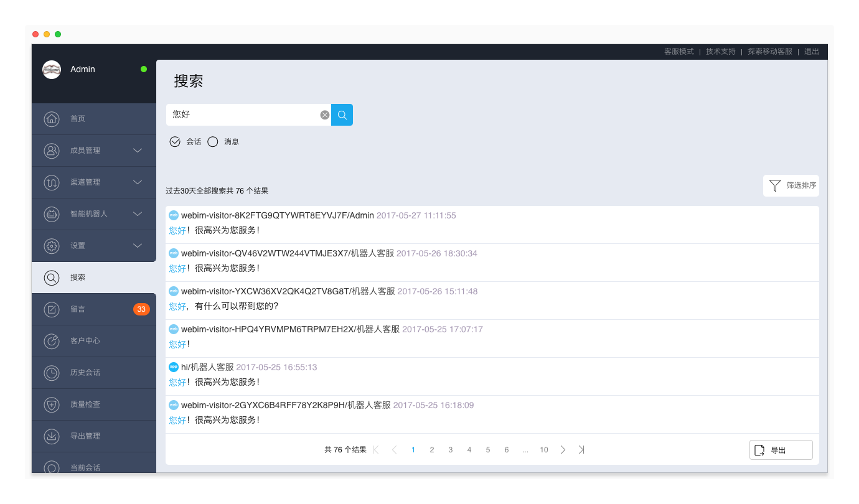Select the 成员管理 member management icon

[x=52, y=151]
